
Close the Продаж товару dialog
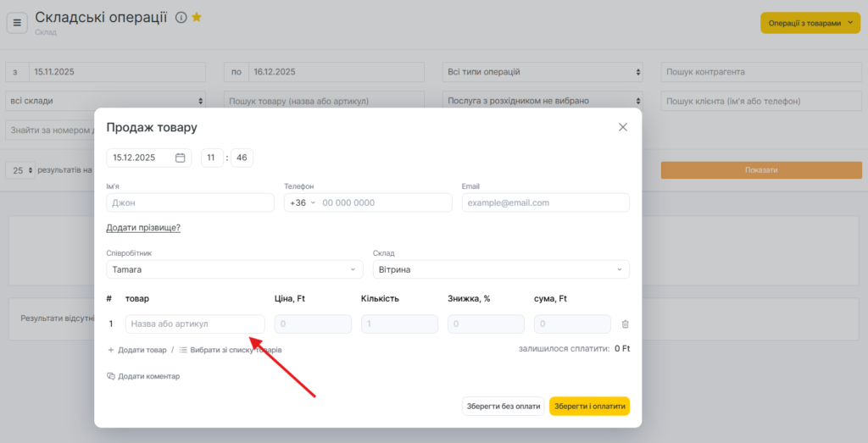622,127
